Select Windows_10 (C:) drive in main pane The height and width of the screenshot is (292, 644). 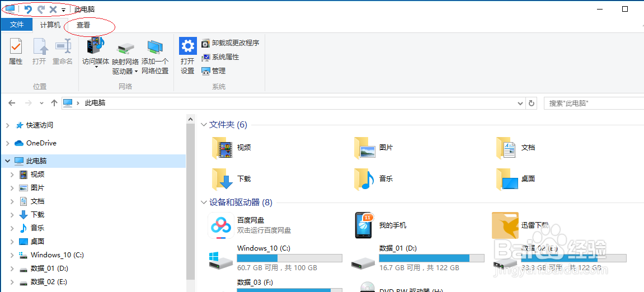pyautogui.click(x=276, y=258)
